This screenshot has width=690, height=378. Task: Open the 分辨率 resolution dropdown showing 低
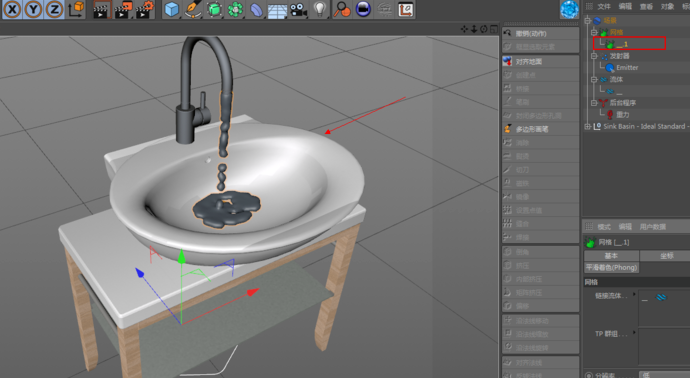point(665,375)
